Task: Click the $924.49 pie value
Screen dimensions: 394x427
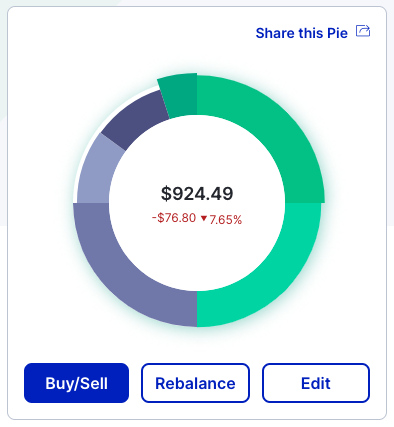Action: click(x=197, y=194)
